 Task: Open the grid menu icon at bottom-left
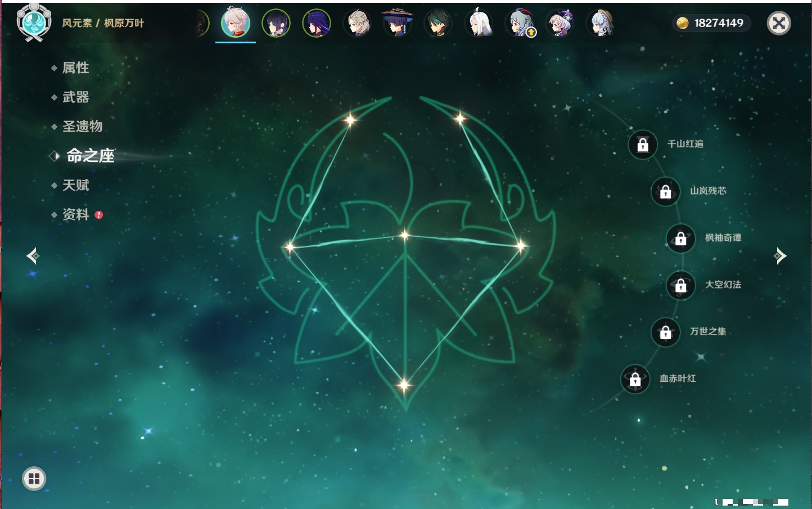point(34,479)
